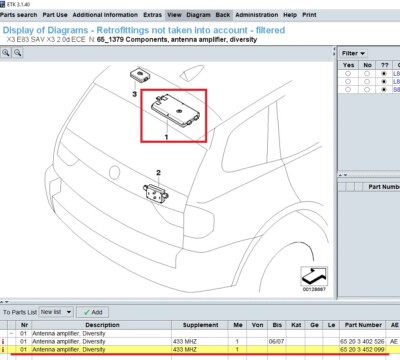
Task: Select part number 2 in the diagram
Action: 158,173
